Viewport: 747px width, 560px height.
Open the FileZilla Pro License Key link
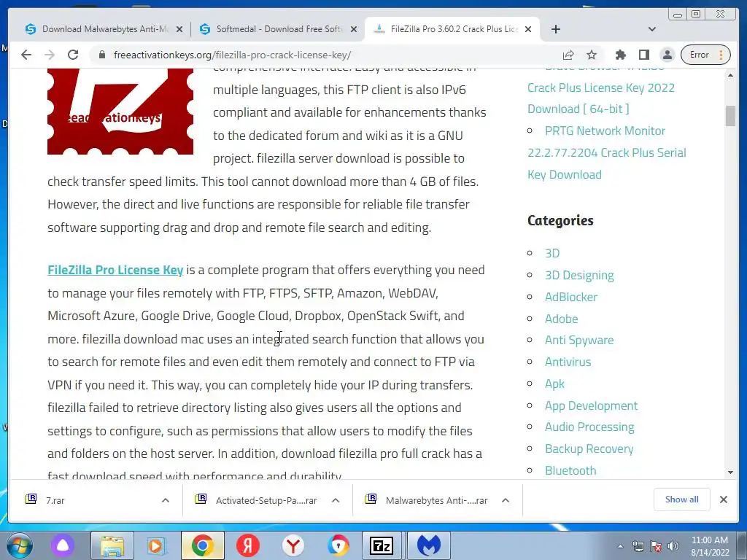[115, 270]
